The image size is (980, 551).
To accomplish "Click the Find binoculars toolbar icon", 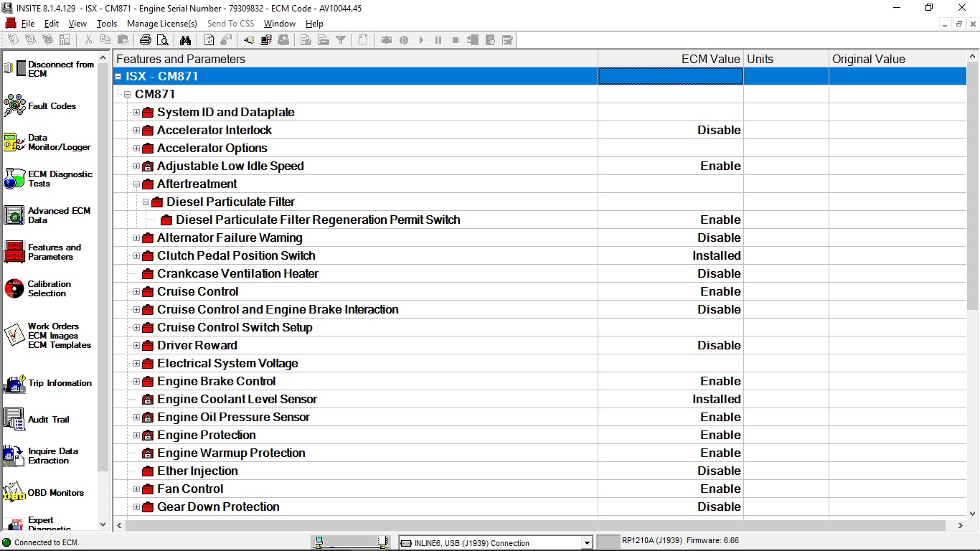I will 185,40.
